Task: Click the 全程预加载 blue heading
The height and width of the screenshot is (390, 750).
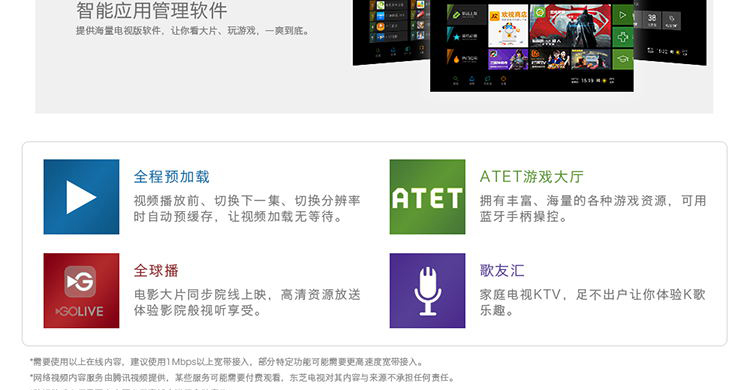Action: tap(171, 177)
